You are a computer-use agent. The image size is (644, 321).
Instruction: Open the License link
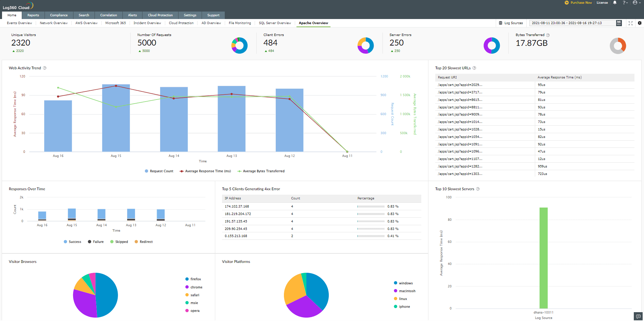(602, 3)
